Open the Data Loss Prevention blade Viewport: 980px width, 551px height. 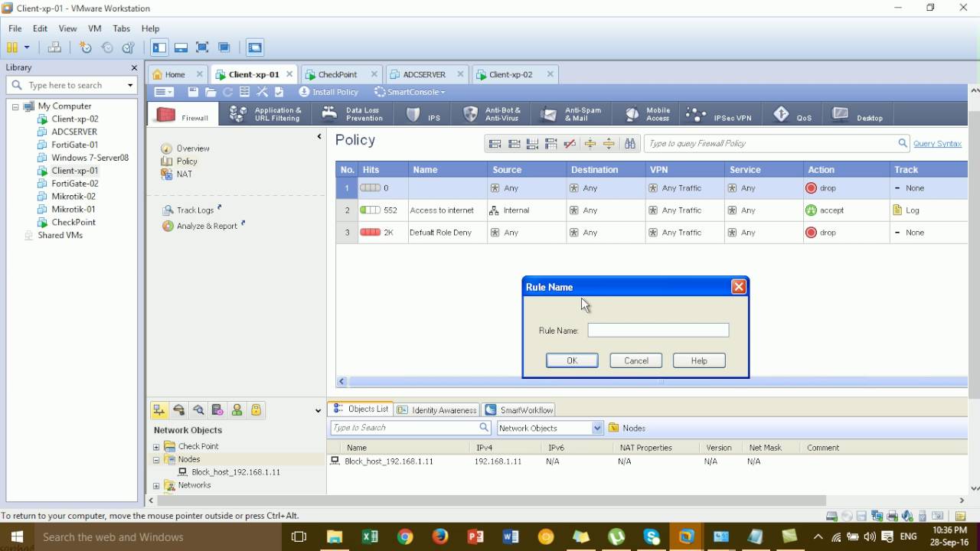click(x=353, y=114)
